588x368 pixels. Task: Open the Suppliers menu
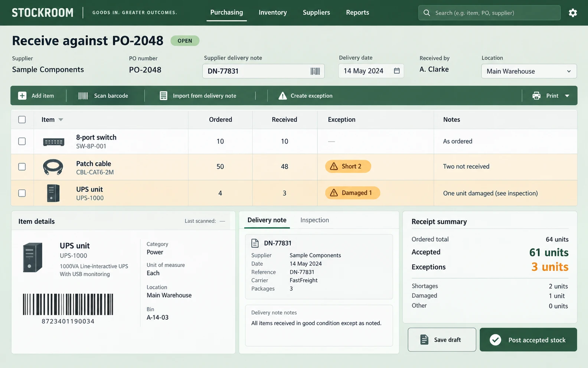click(x=316, y=12)
